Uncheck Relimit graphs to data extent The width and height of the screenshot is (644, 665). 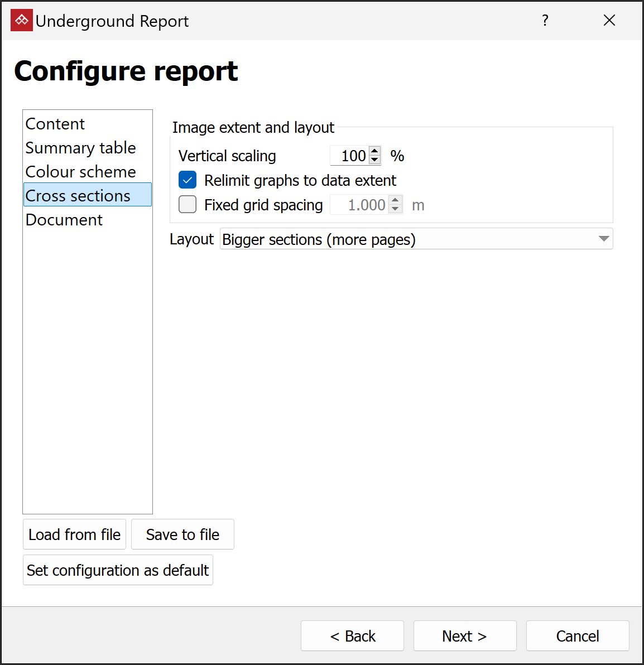coord(188,180)
